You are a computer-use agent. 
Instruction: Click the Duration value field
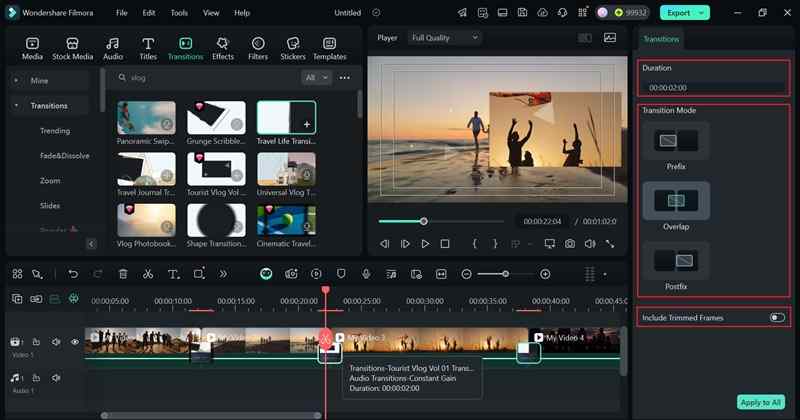(713, 88)
